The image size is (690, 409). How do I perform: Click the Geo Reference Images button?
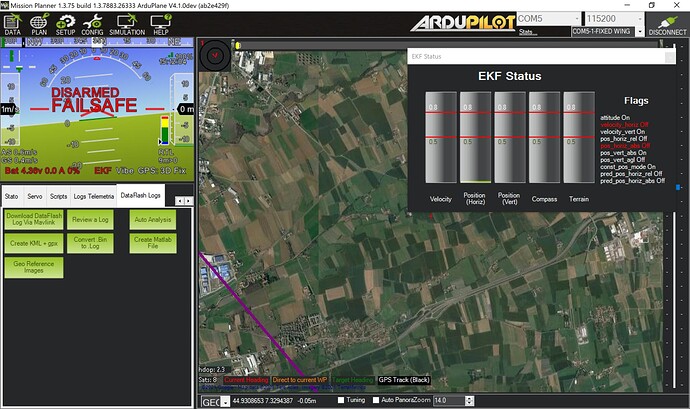tap(34, 267)
